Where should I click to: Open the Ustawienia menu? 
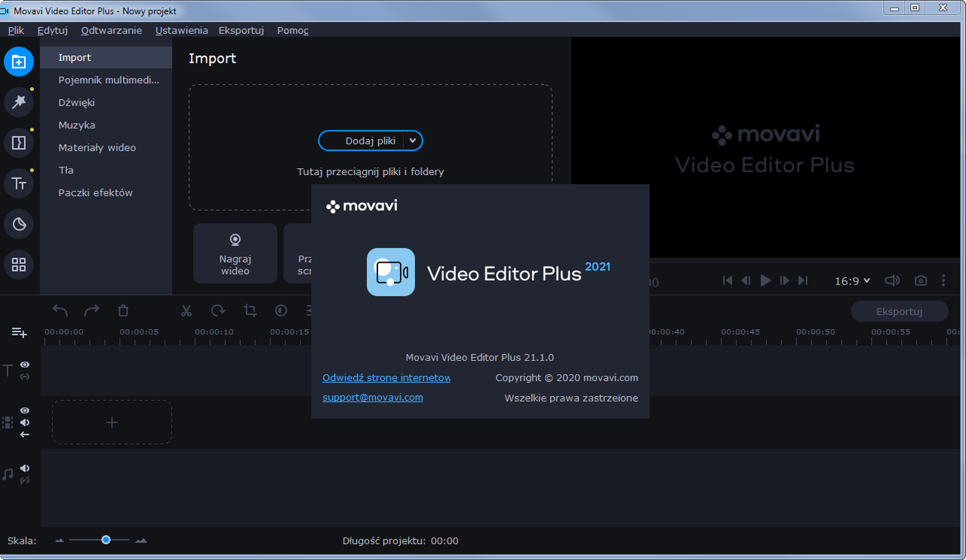tap(181, 30)
